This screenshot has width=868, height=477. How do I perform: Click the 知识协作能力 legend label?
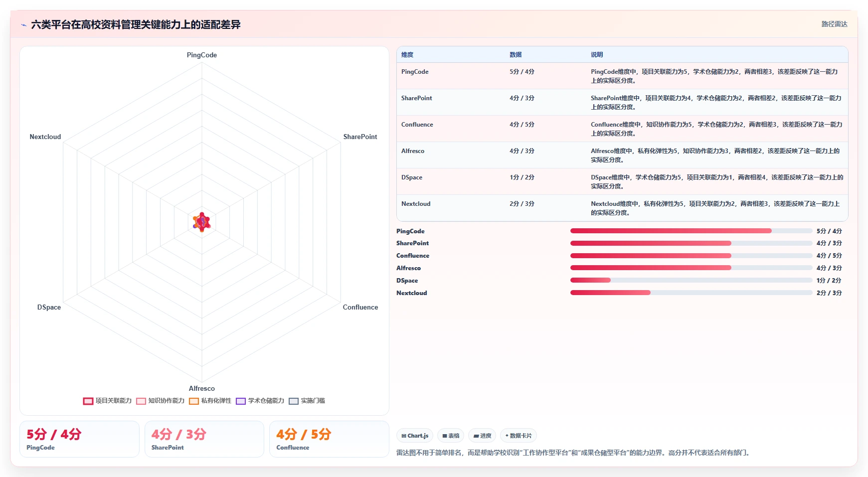(x=167, y=401)
